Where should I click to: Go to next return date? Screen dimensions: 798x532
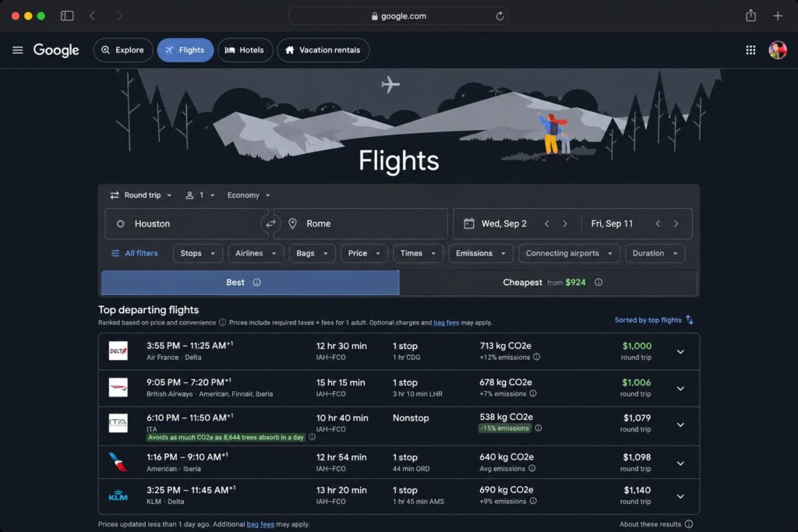tap(676, 224)
